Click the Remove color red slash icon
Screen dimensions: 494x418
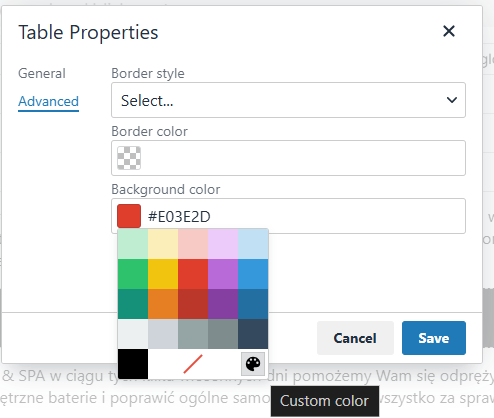(193, 364)
